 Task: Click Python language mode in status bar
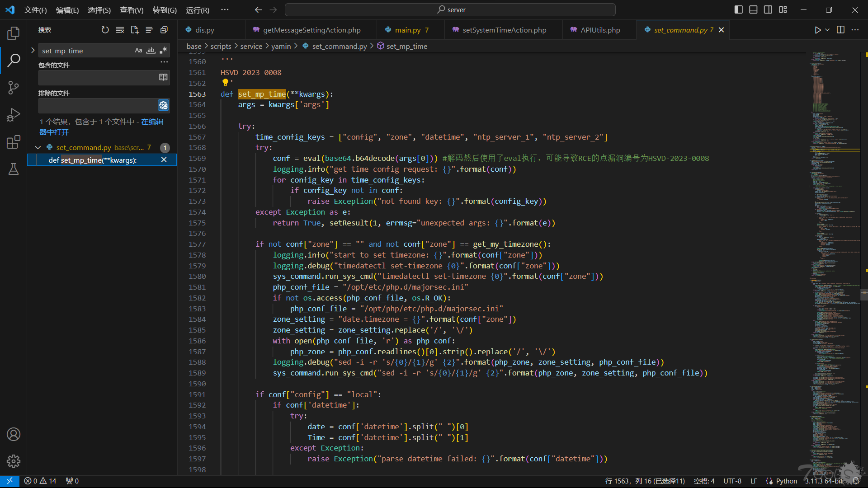click(x=786, y=481)
